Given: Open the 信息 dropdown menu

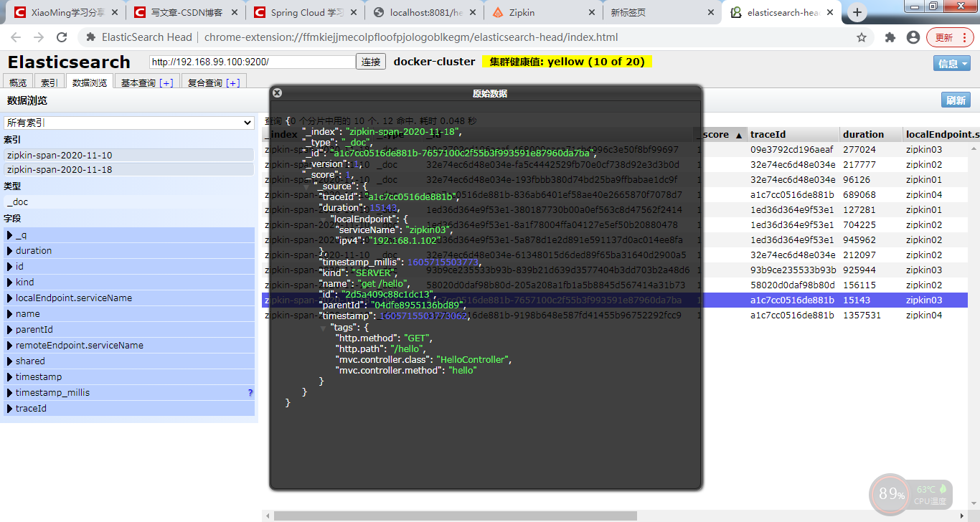Looking at the screenshot, I should (951, 64).
